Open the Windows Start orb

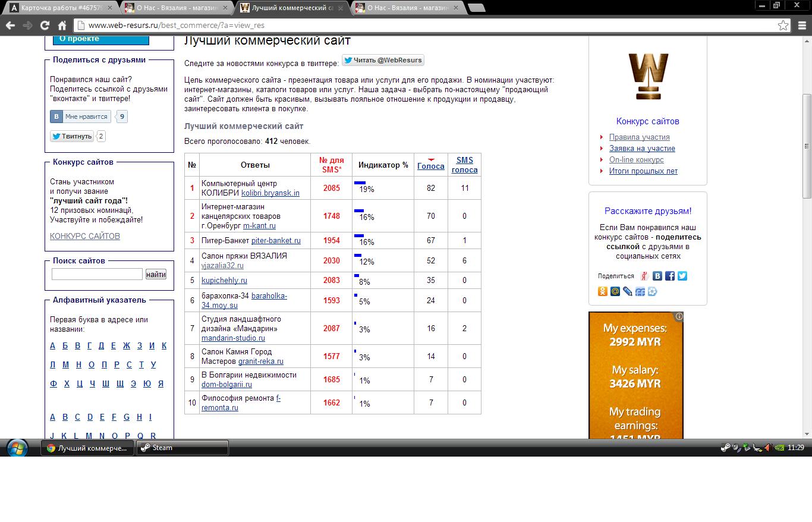pos(17,448)
